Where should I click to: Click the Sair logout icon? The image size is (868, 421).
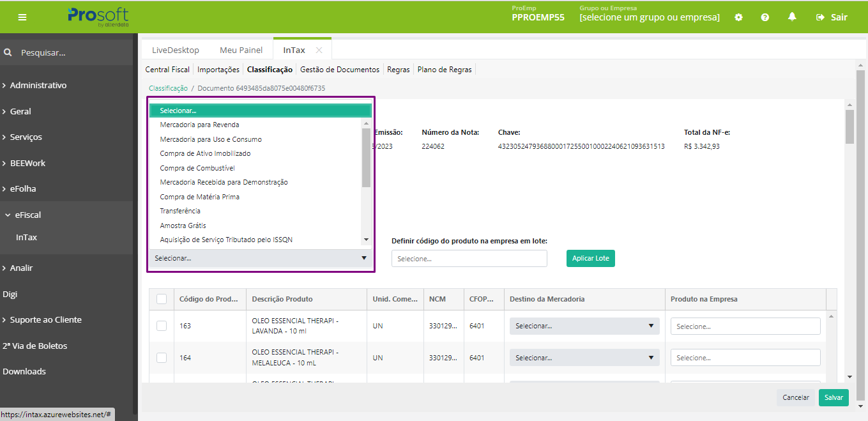tap(820, 17)
